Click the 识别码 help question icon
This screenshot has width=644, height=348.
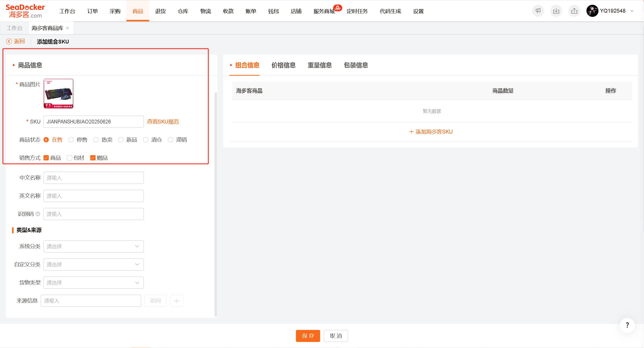pos(38,214)
